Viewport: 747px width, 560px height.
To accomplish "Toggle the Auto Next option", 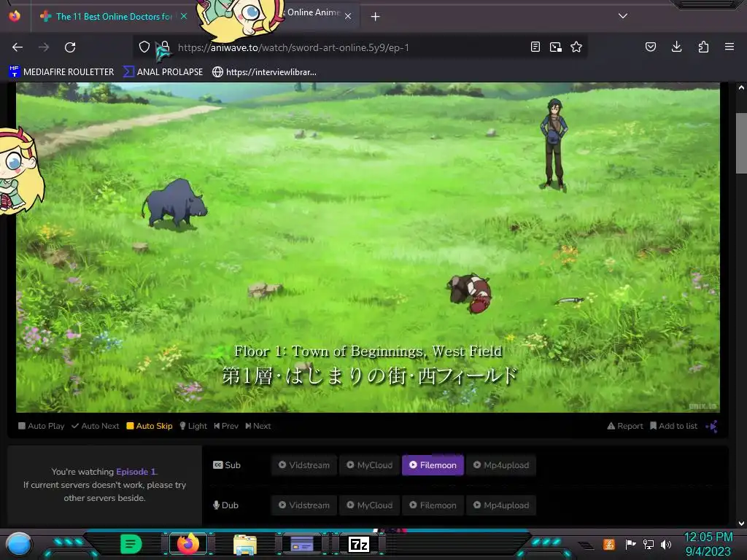I will [x=96, y=426].
